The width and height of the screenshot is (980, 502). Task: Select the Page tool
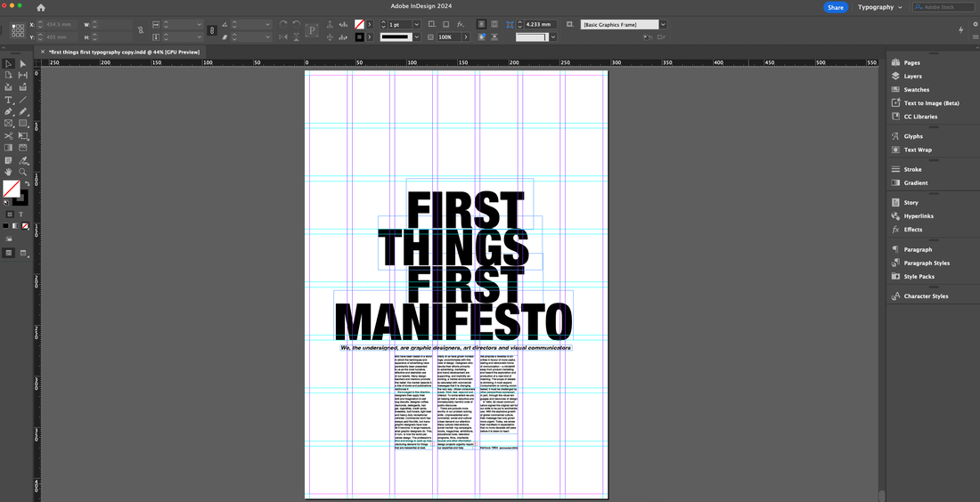point(9,75)
